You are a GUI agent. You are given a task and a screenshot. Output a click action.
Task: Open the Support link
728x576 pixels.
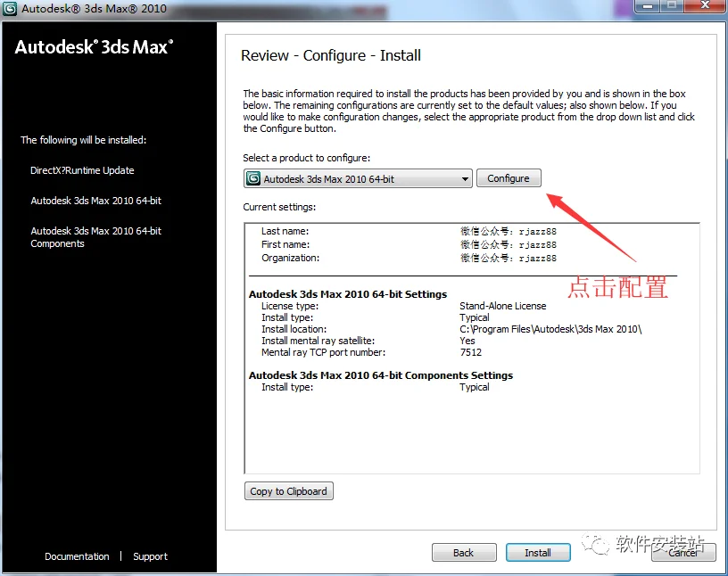pyautogui.click(x=151, y=556)
